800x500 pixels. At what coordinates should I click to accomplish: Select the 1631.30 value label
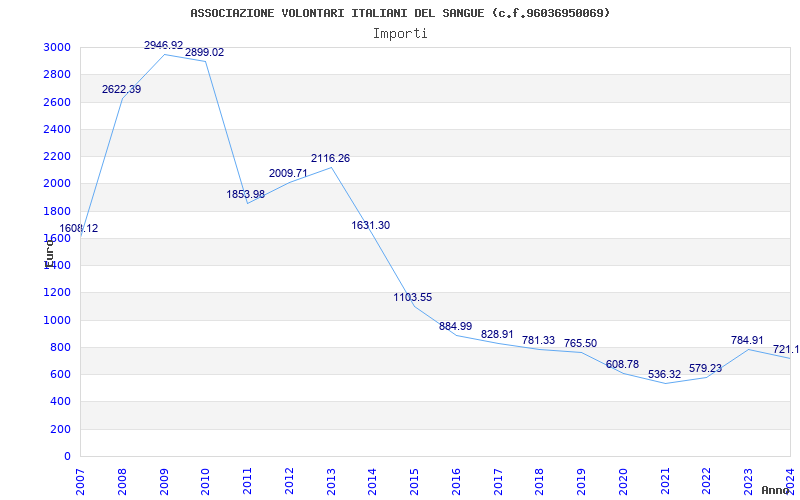[x=370, y=225]
